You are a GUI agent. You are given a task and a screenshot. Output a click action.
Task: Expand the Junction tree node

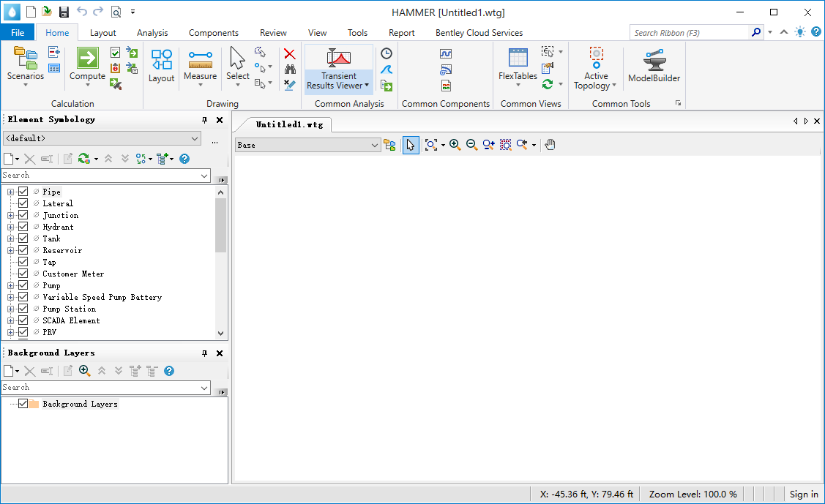pos(10,216)
